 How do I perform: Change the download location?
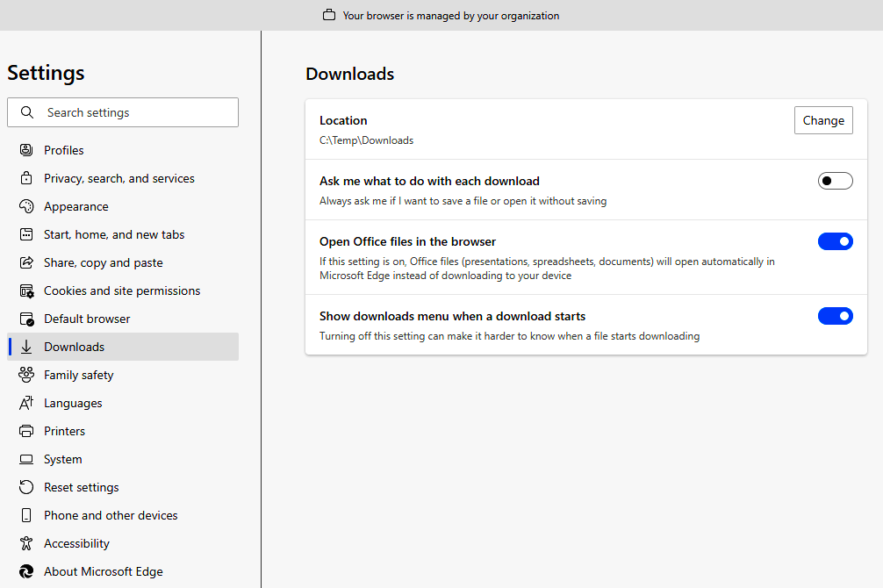click(x=823, y=120)
